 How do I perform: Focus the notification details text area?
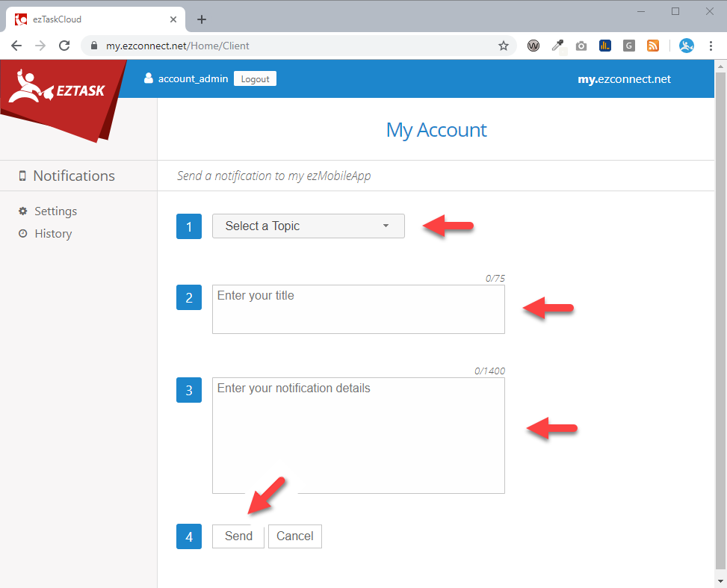359,436
